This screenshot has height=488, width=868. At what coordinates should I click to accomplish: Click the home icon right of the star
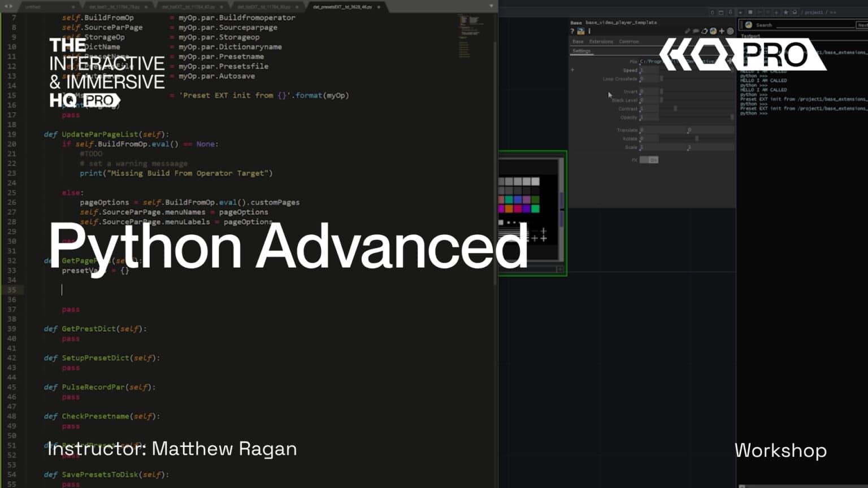coord(795,12)
